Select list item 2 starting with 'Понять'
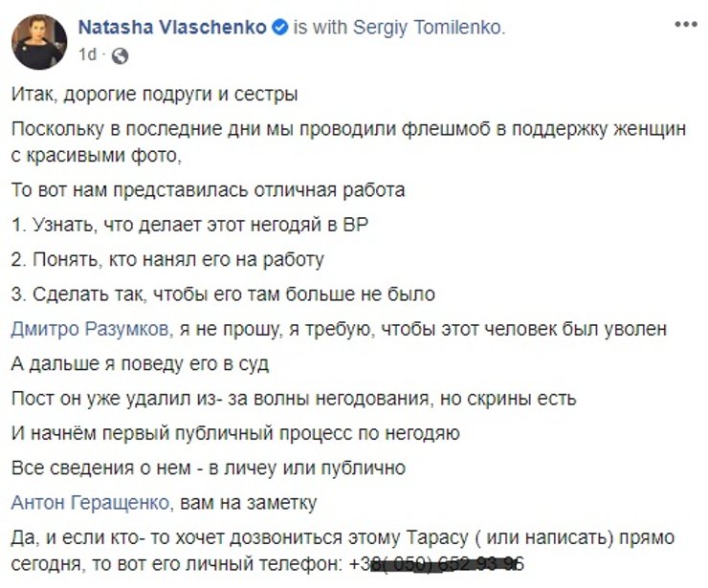 point(170,259)
